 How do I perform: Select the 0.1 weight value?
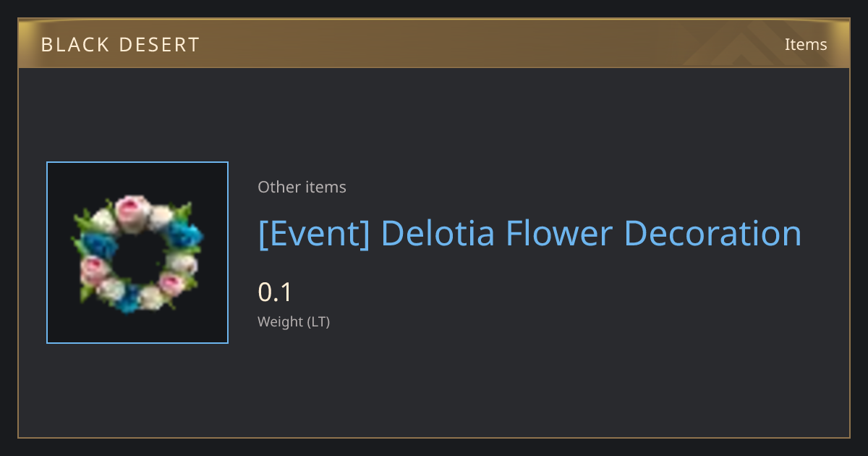click(274, 292)
